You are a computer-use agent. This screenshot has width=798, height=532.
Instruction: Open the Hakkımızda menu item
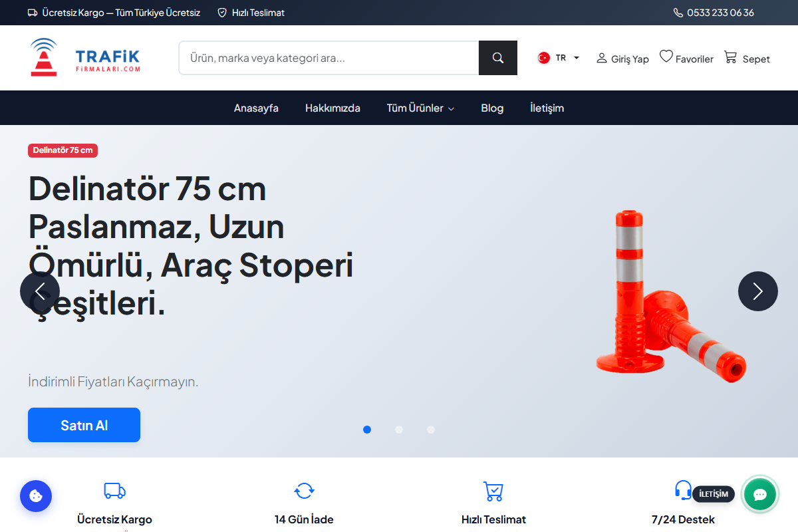pyautogui.click(x=332, y=108)
